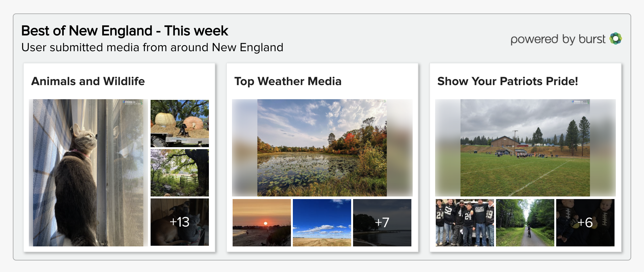Image resolution: width=644 pixels, height=272 pixels.
Task: Open the Top Weather Media heading
Action: 288,81
